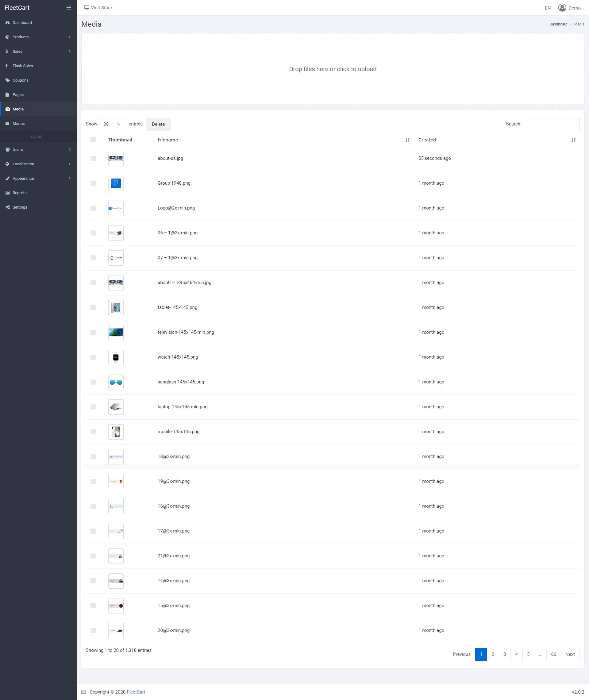
Task: Click the Demo user avatar icon
Action: tap(562, 8)
